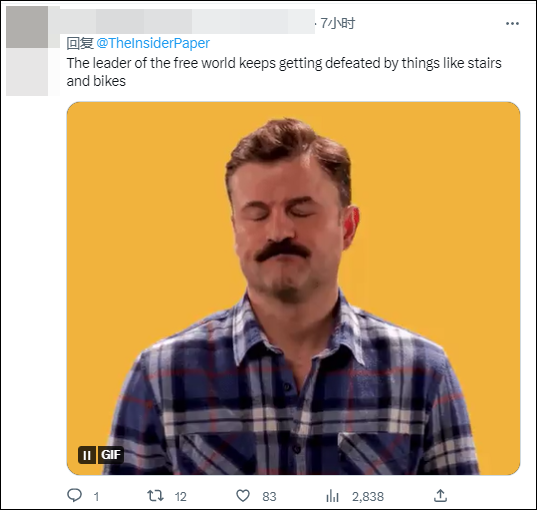Image resolution: width=537 pixels, height=510 pixels.
Task: Click the view count 2,838
Action: [368, 497]
